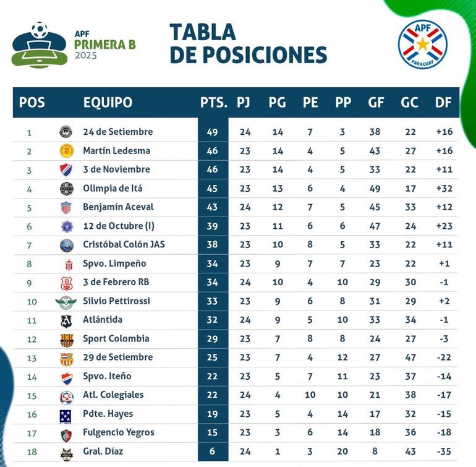Click the 49 points cell for first place
Image resolution: width=476 pixels, height=467 pixels.
pyautogui.click(x=212, y=132)
